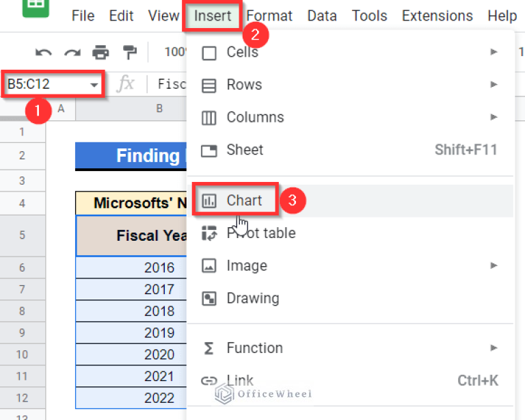The image size is (525, 420).
Task: Click the fx formula icon
Action: pos(126,83)
